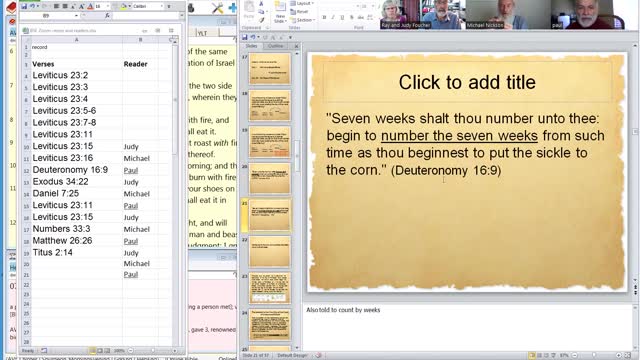Click the 'Click to add title' placeholder

467,82
